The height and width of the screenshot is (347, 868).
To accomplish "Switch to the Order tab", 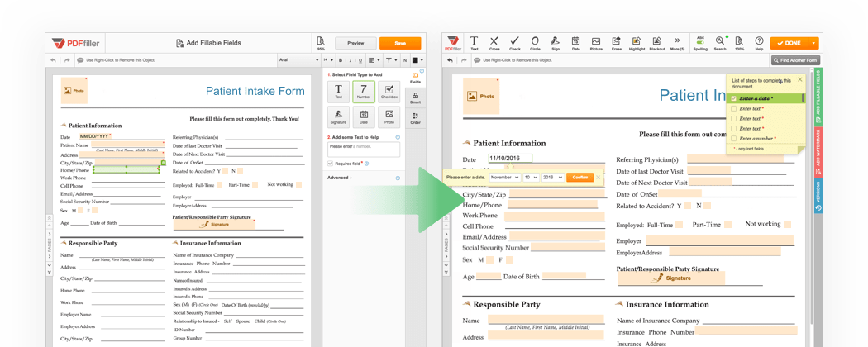I will click(x=415, y=118).
